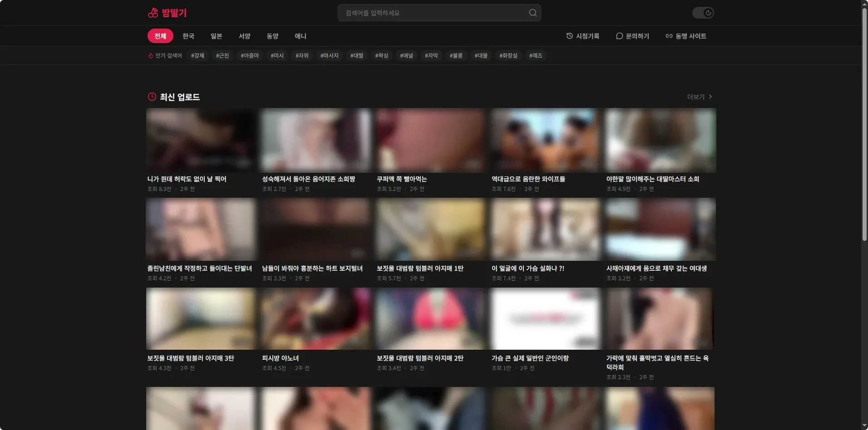This screenshot has height=430, width=868.
Task: Open 시청기록 watch history icon
Action: point(569,36)
